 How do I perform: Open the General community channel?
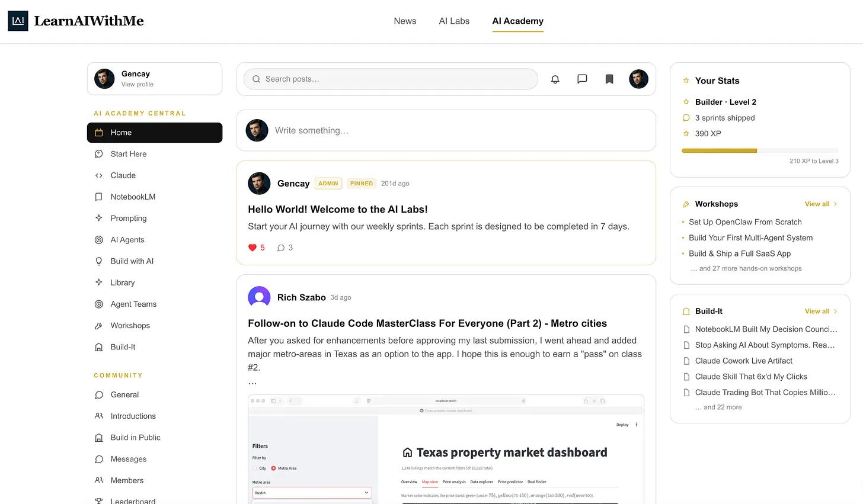(x=155, y=394)
